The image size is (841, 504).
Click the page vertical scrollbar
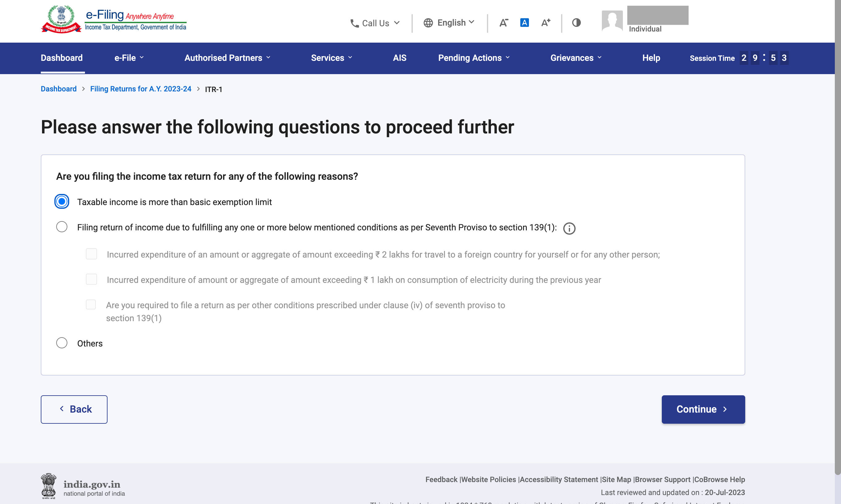point(838,238)
